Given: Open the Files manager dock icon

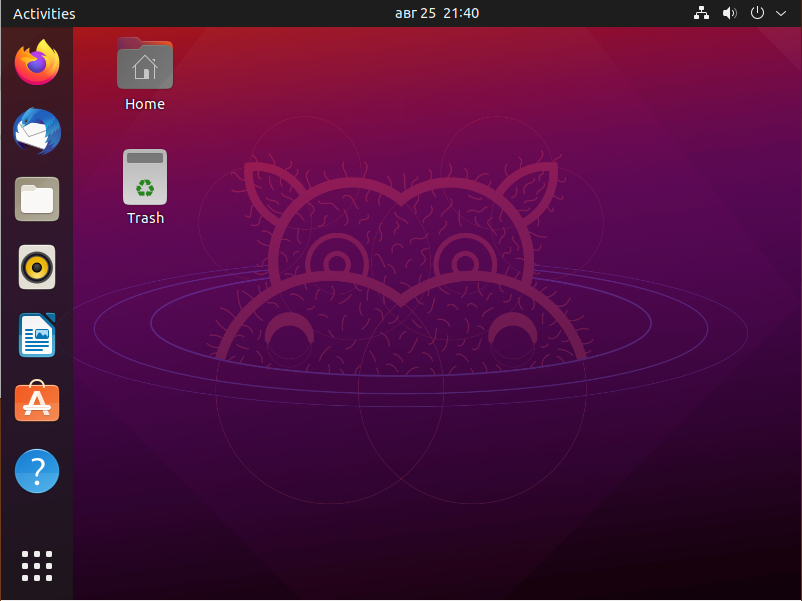Looking at the screenshot, I should [x=37, y=199].
